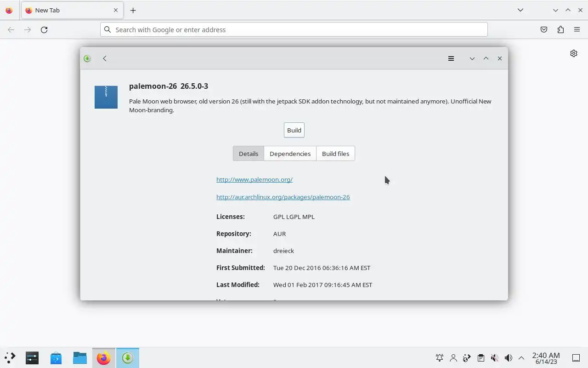Open the Build files tab
The image size is (588, 368).
335,154
